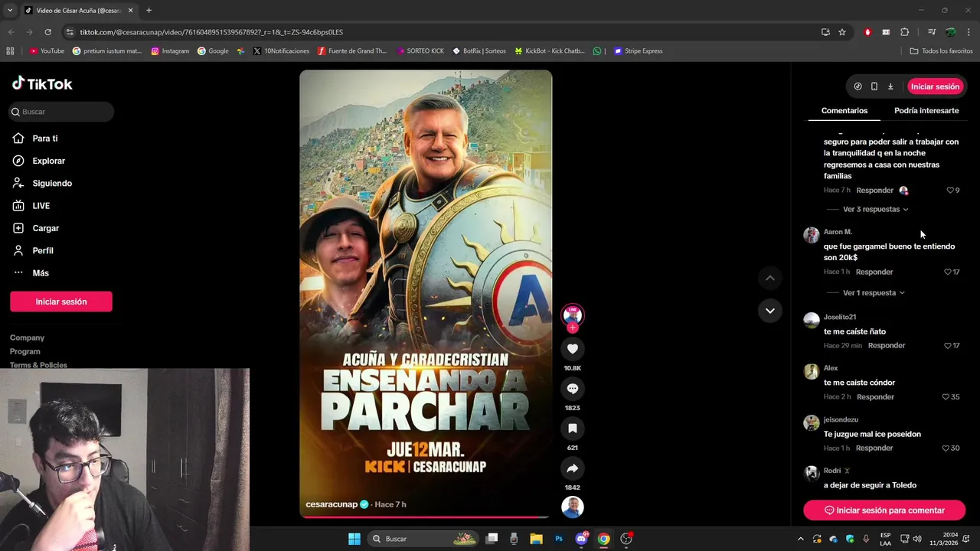Open the Windows Start menu
Image resolution: width=980 pixels, height=551 pixels.
tap(354, 539)
